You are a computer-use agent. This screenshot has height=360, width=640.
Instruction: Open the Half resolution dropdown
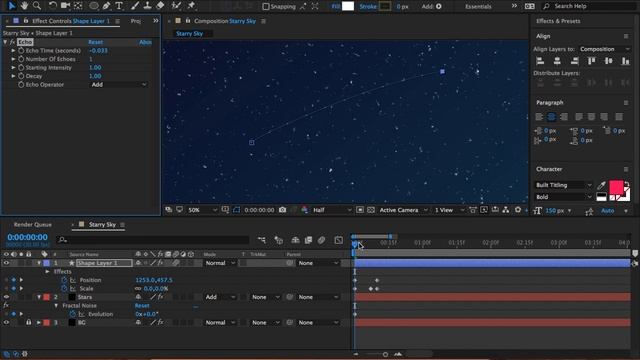(x=332, y=210)
